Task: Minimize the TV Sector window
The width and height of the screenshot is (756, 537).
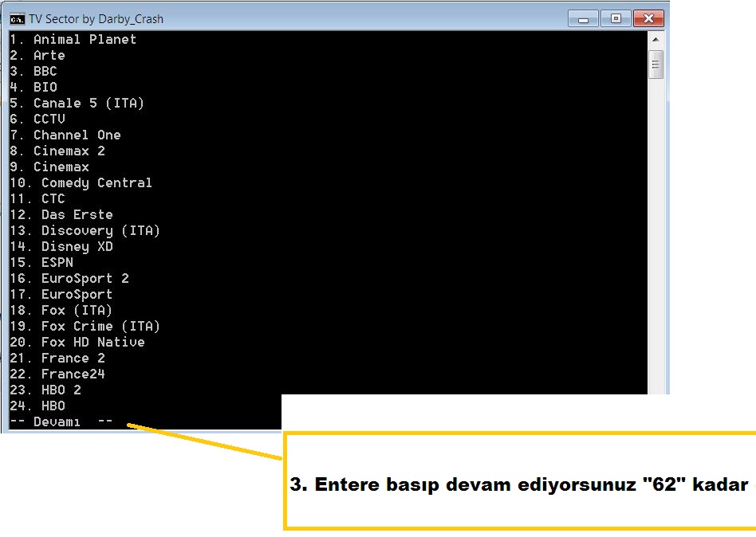Action: coord(583,19)
